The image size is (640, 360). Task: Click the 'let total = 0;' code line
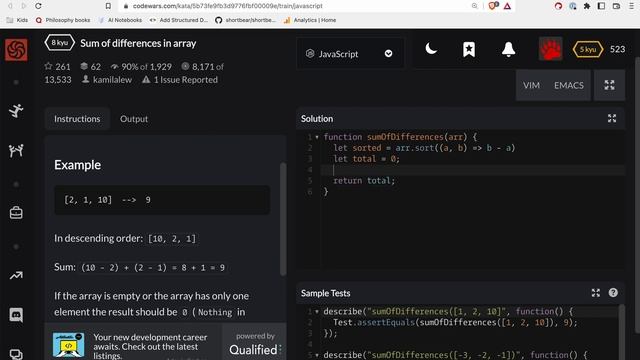367,159
